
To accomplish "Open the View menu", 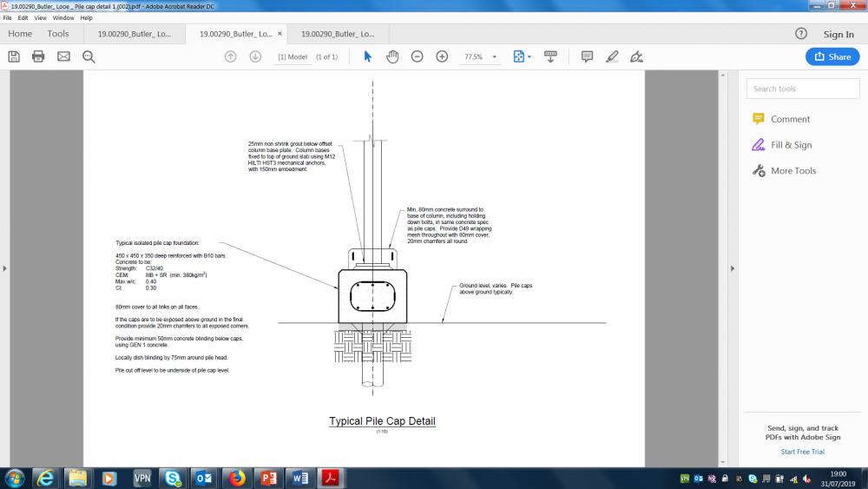I will 41,17.
